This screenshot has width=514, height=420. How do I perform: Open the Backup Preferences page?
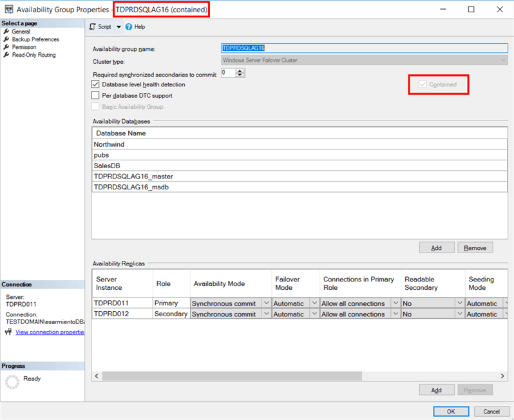pyautogui.click(x=35, y=39)
